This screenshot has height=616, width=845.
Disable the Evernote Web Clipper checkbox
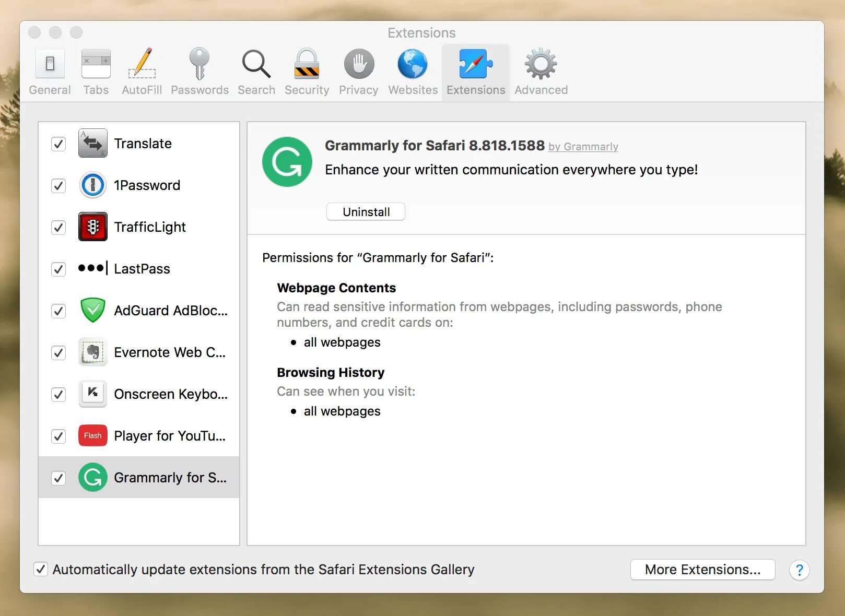[58, 353]
